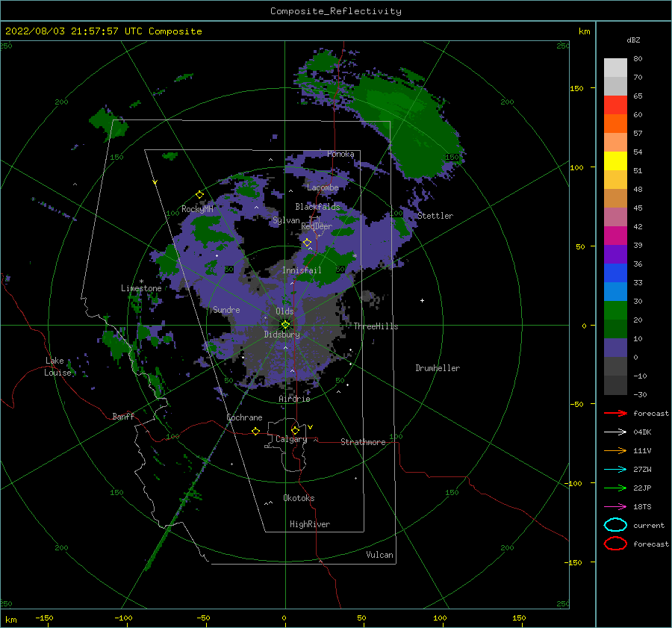672x628 pixels.
Task: Click the Lacombe city label
Action: pos(323,187)
